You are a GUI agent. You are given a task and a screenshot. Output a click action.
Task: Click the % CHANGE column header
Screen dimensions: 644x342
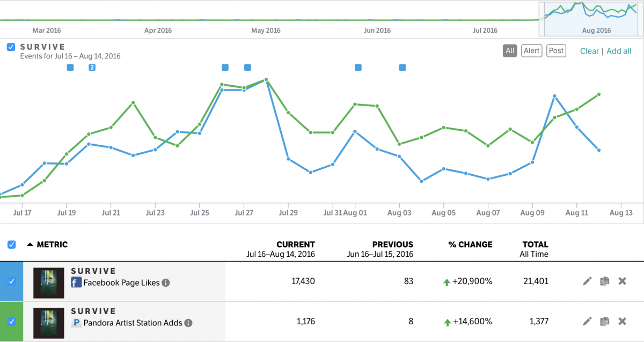pos(470,244)
